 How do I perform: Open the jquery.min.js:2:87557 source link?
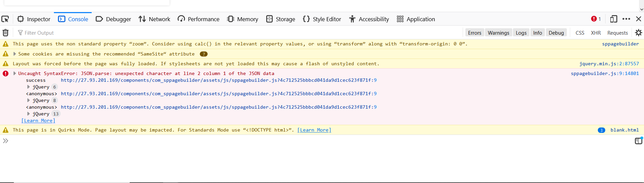coord(609,64)
